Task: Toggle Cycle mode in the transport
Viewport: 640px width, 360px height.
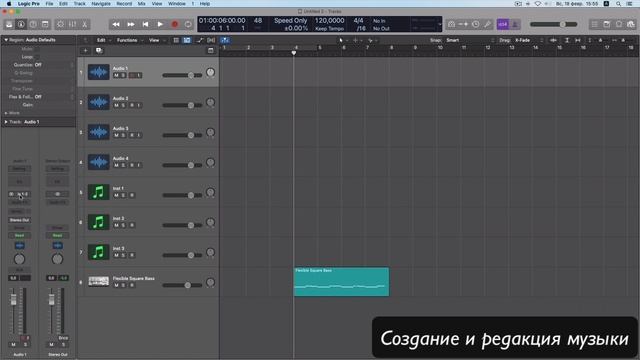Action: 188,24
